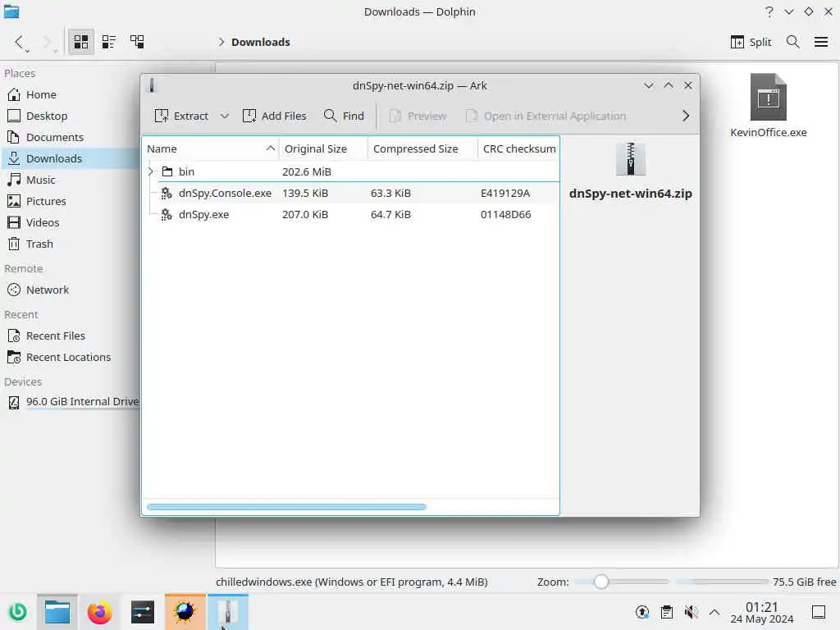
Task: Click the orange-highlighted taskbar app icon
Action: [185, 612]
